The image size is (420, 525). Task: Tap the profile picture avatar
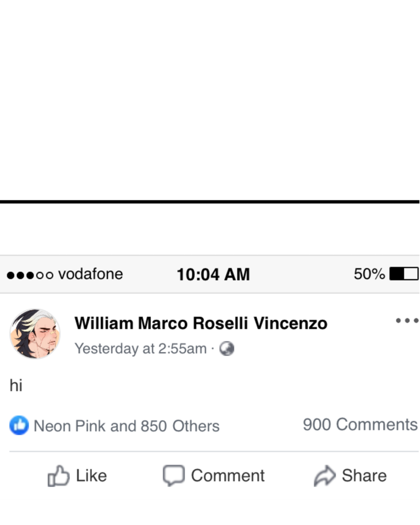pos(35,333)
